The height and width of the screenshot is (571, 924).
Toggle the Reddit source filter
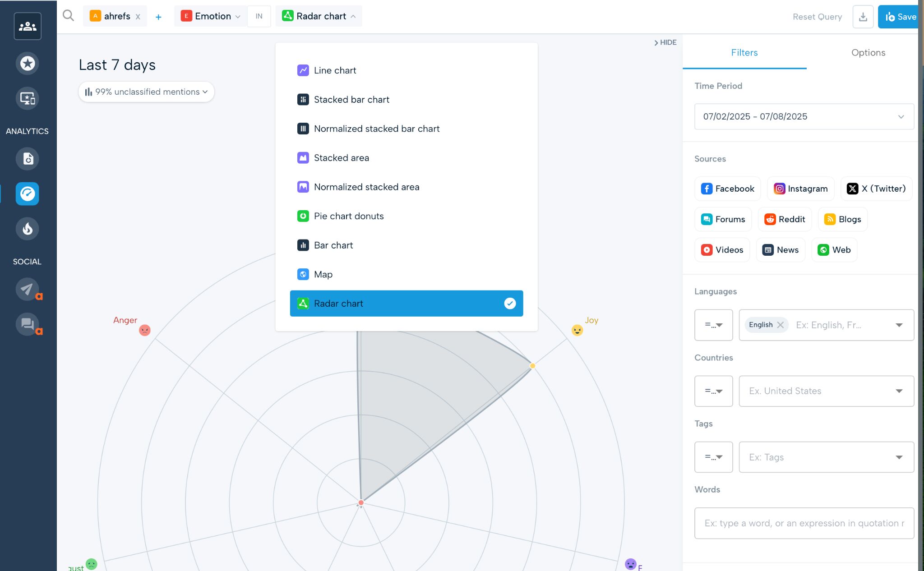tap(785, 219)
